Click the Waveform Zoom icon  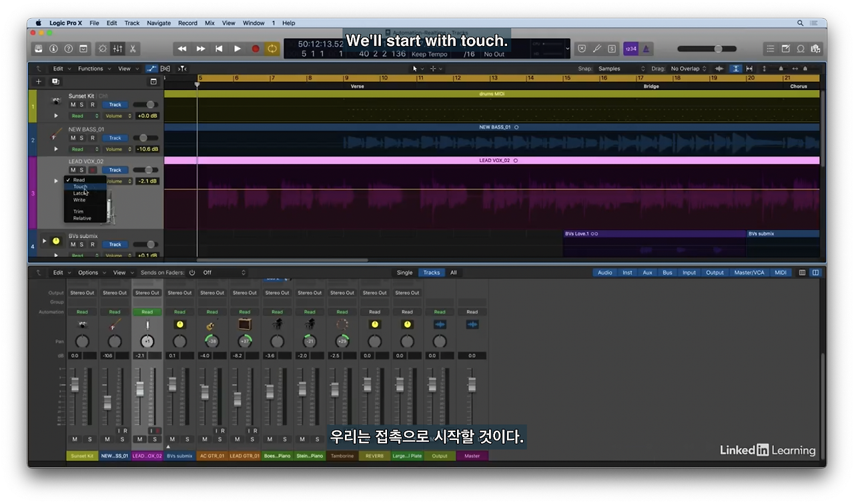click(719, 69)
